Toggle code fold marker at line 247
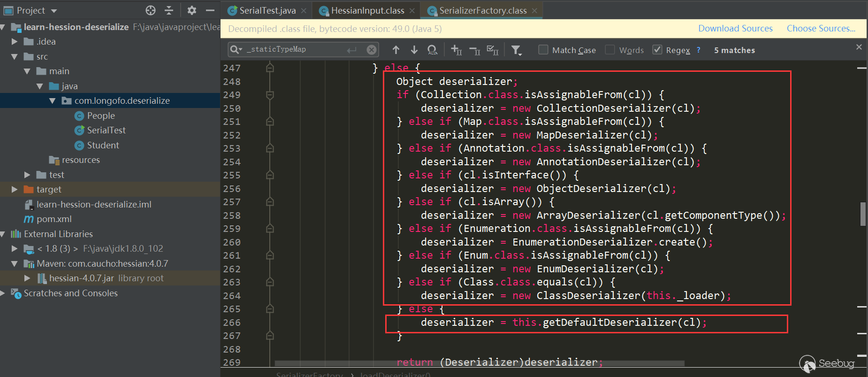Viewport: 868px width, 377px height. (270, 68)
